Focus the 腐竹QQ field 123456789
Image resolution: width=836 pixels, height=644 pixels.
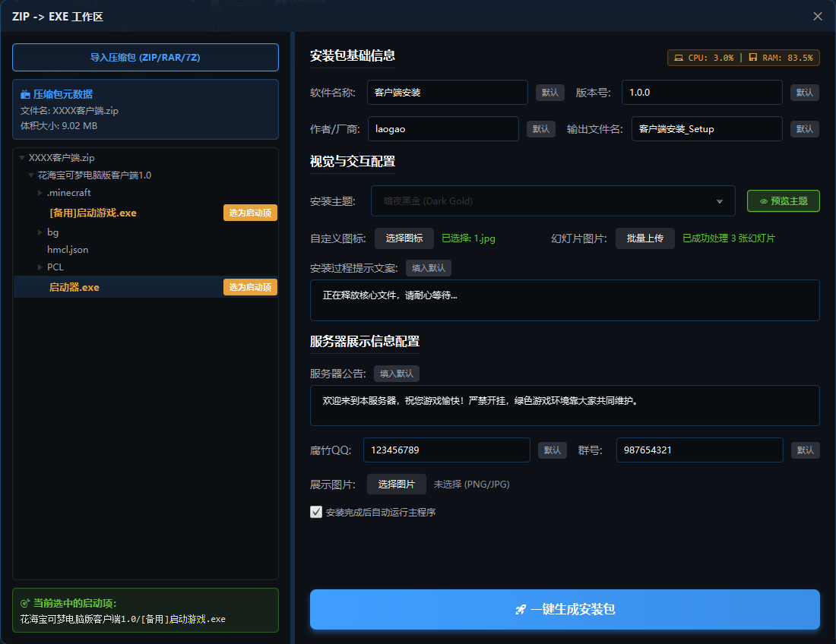click(x=447, y=450)
